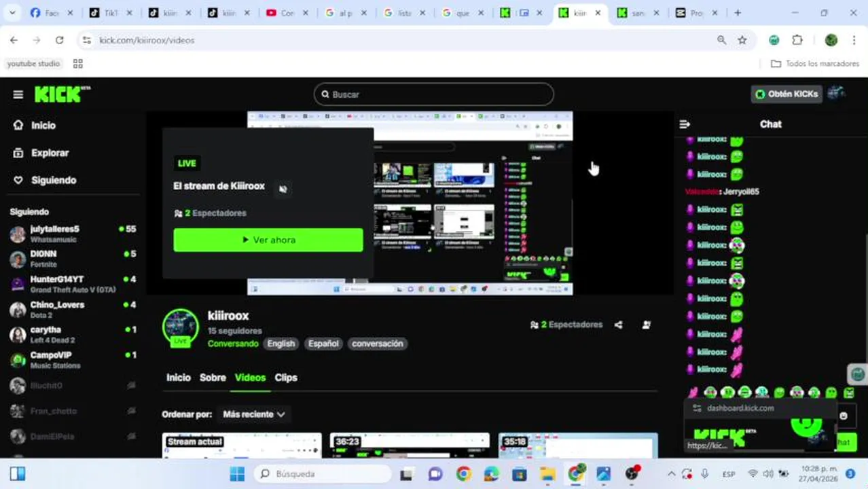Open the clock and date panel
The image size is (868, 489).
pos(819,474)
